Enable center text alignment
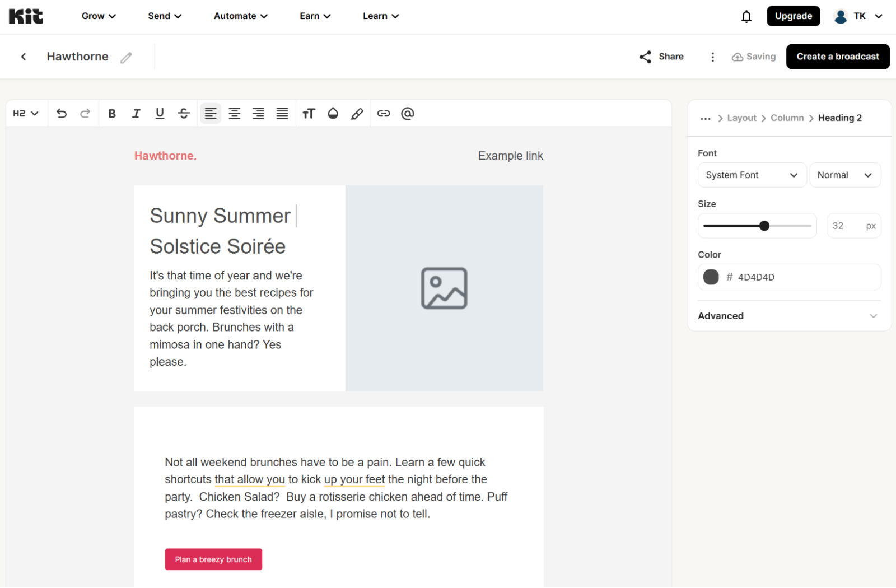 click(235, 114)
